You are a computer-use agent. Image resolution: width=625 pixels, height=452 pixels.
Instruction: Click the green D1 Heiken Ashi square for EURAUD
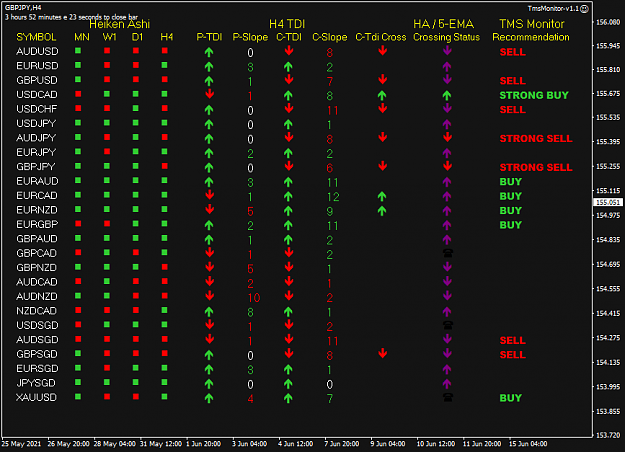136,181
